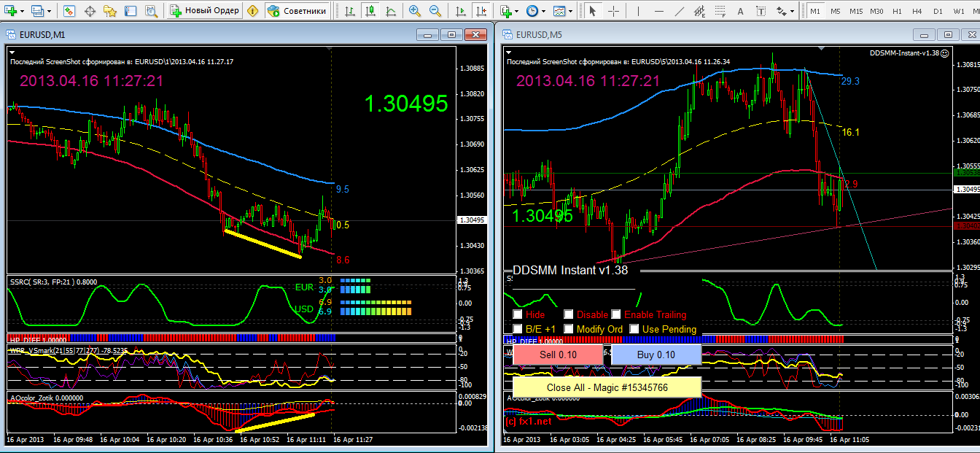Open the Templates icon
Screen dimensions: 980x453
coord(559,11)
